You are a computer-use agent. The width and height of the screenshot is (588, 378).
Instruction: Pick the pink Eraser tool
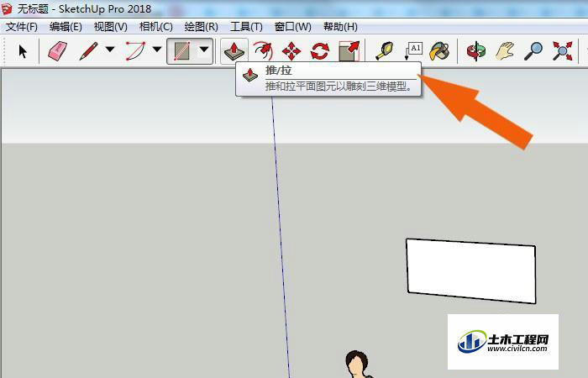click(x=57, y=51)
